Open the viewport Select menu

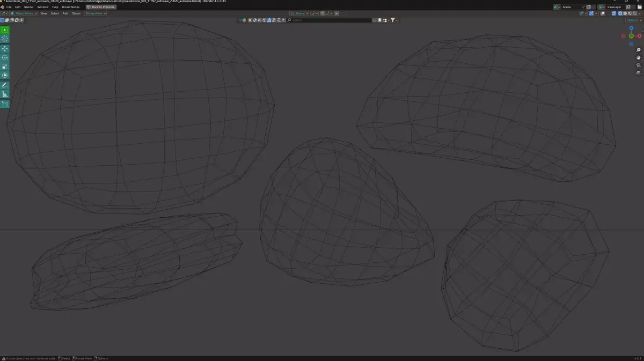coord(55,13)
